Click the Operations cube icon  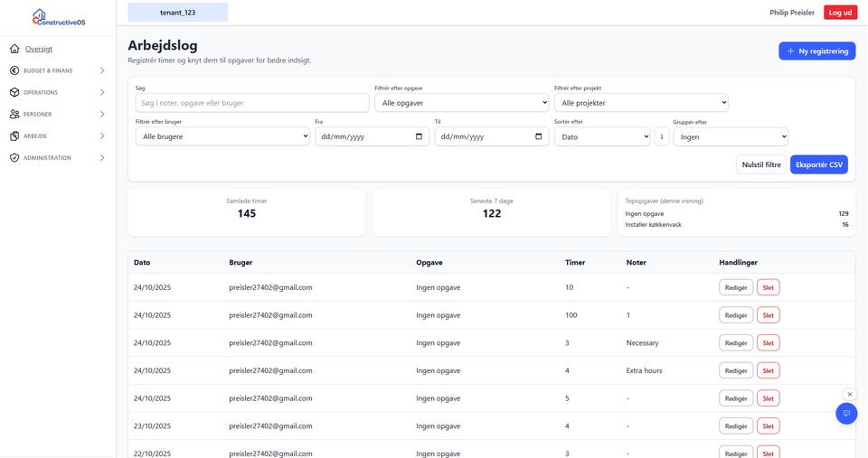[x=14, y=92]
